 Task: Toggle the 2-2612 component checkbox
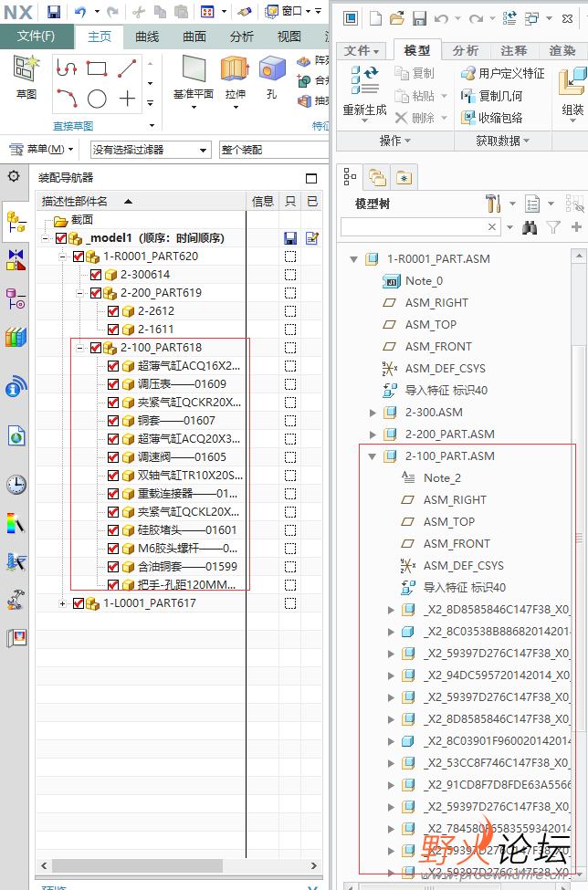pyautogui.click(x=113, y=311)
